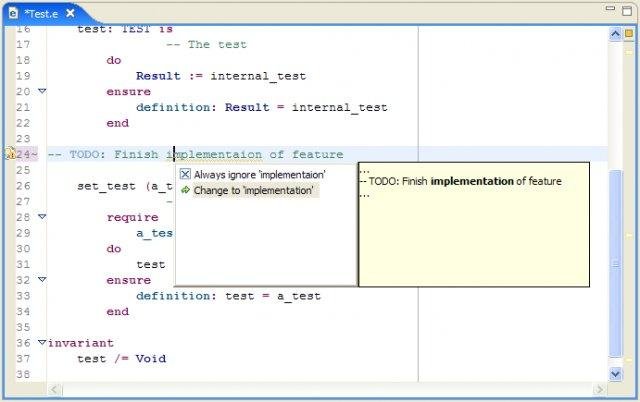The width and height of the screenshot is (640, 402).
Task: Place the cursor on 'Result := internal_test' line
Action: click(221, 76)
